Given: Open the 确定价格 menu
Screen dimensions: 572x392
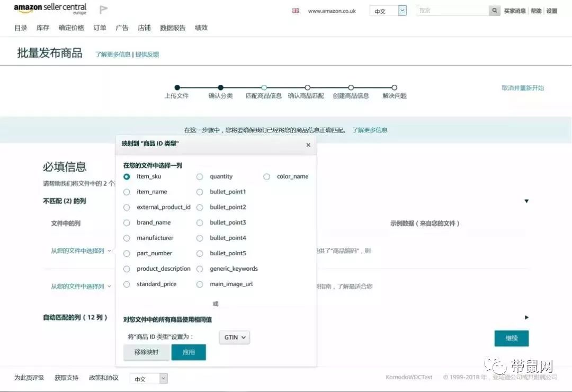Looking at the screenshot, I should coord(71,28).
